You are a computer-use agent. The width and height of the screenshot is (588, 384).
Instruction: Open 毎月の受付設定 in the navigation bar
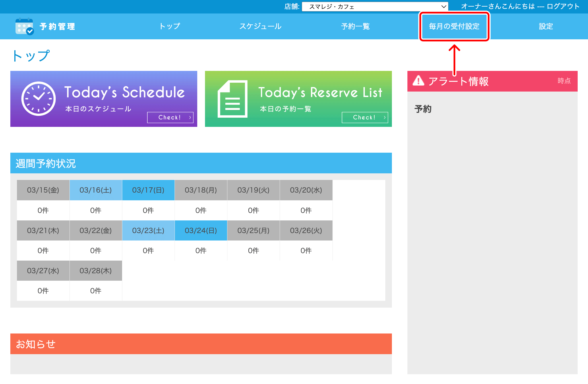[x=454, y=26]
